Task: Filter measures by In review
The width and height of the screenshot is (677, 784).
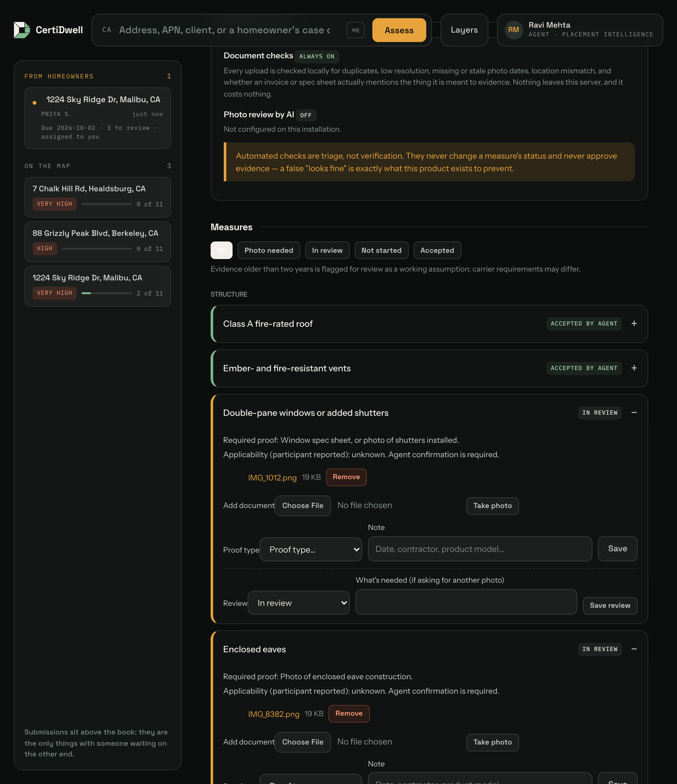Action: tap(327, 250)
